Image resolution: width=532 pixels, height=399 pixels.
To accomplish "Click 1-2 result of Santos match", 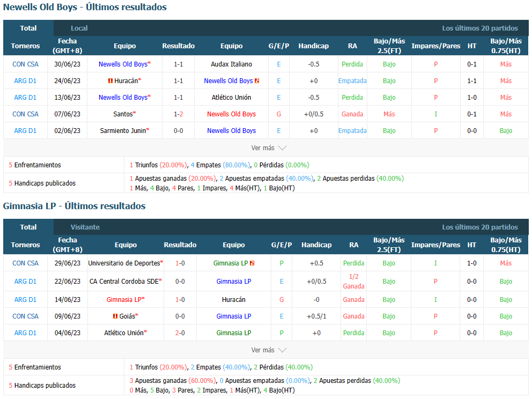I will (179, 114).
